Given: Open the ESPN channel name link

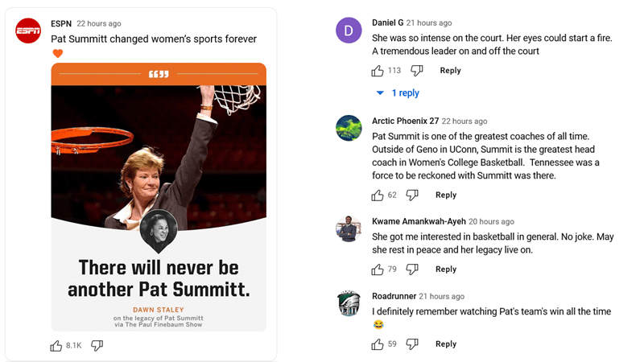Looking at the screenshot, I should [60, 24].
